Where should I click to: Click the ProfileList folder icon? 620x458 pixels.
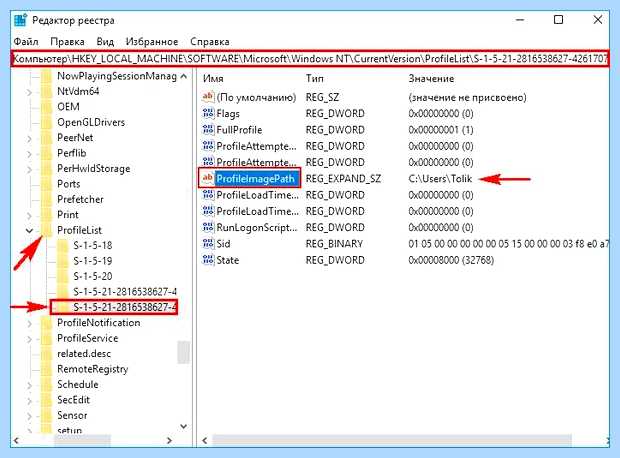pos(47,230)
